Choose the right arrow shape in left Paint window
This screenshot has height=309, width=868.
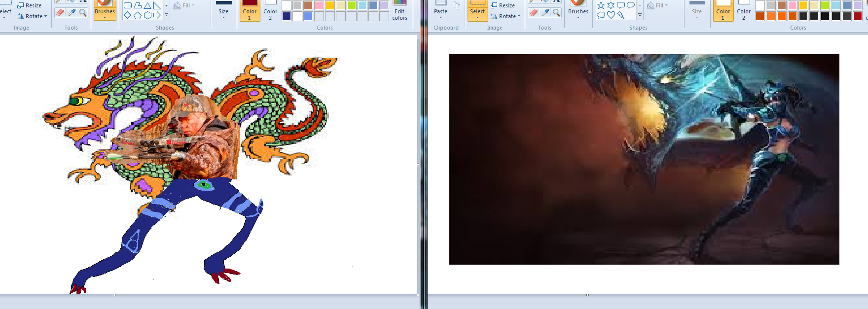click(157, 15)
